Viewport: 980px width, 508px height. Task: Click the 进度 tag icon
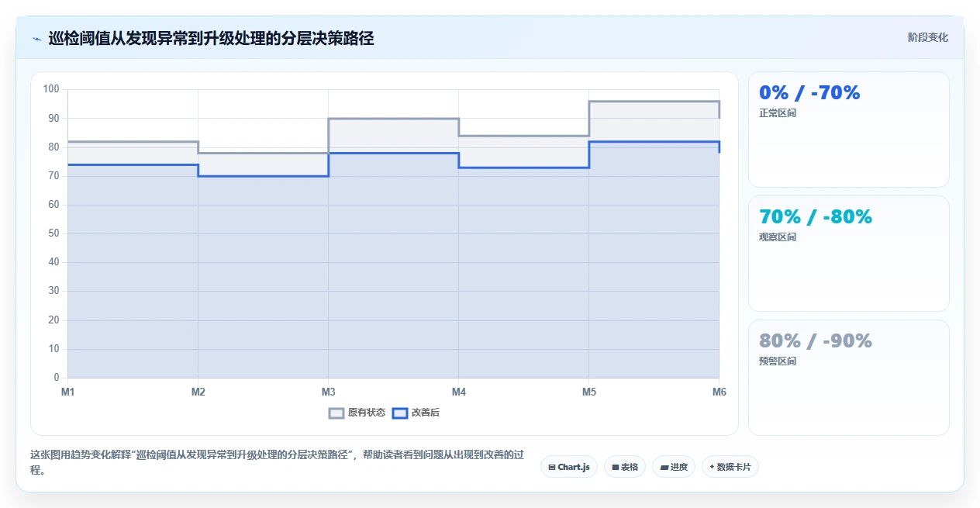coord(664,467)
